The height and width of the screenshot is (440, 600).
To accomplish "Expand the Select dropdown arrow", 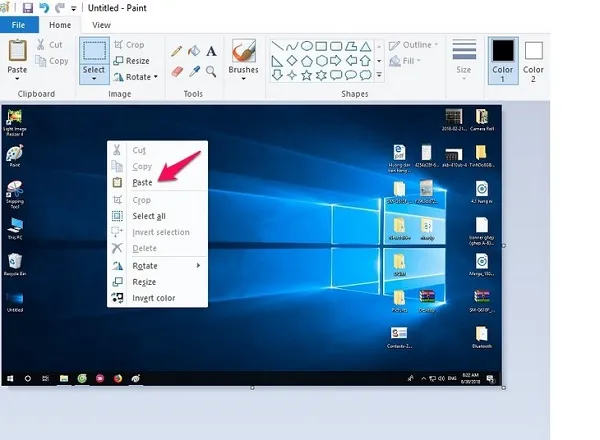I will click(95, 81).
